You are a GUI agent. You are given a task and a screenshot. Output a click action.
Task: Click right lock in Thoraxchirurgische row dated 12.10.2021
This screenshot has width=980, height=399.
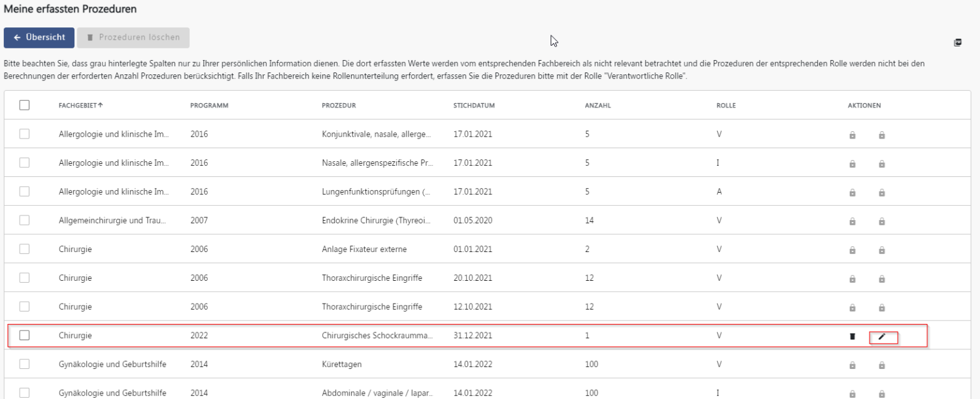coord(882,308)
